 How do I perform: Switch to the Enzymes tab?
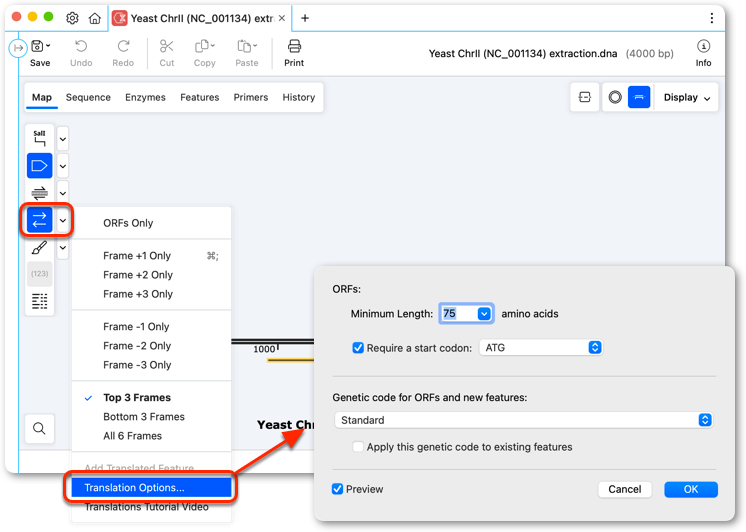click(x=145, y=98)
